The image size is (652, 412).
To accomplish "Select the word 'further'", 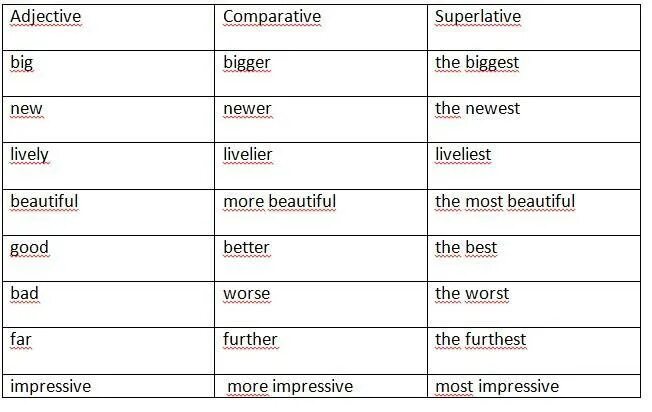I will point(250,339).
